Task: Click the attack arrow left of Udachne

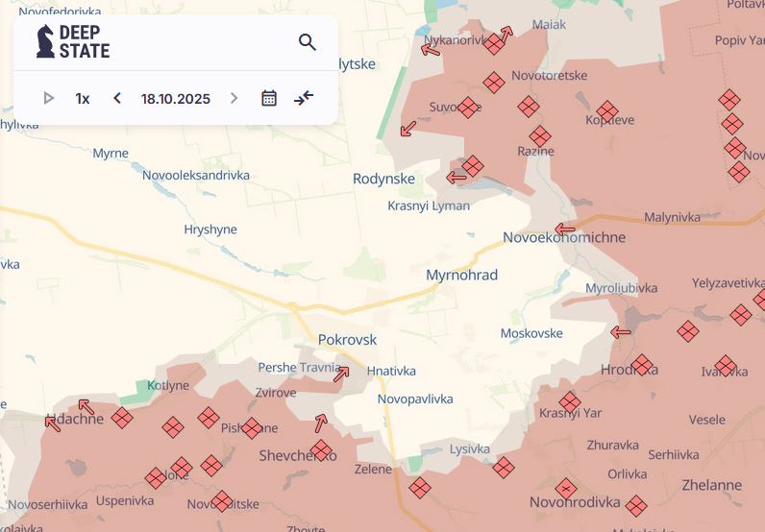Action: pyautogui.click(x=53, y=423)
